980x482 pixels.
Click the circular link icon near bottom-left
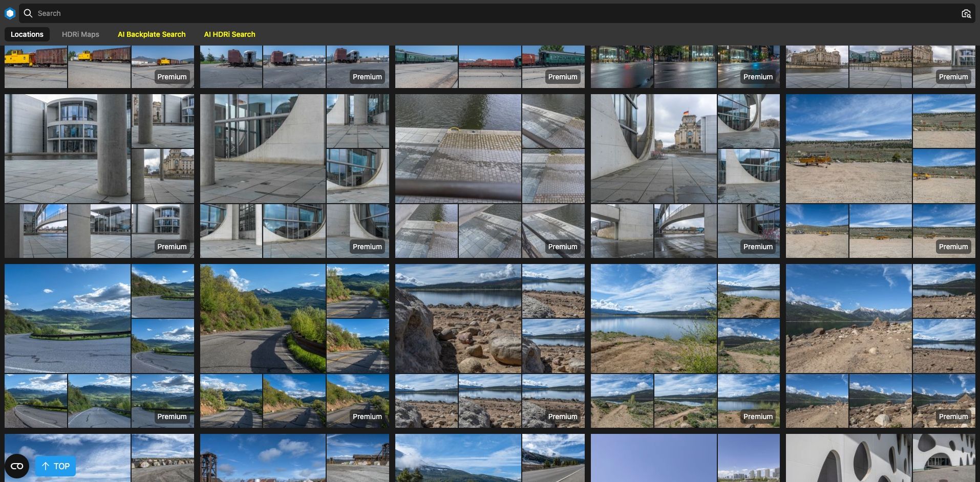(x=17, y=466)
